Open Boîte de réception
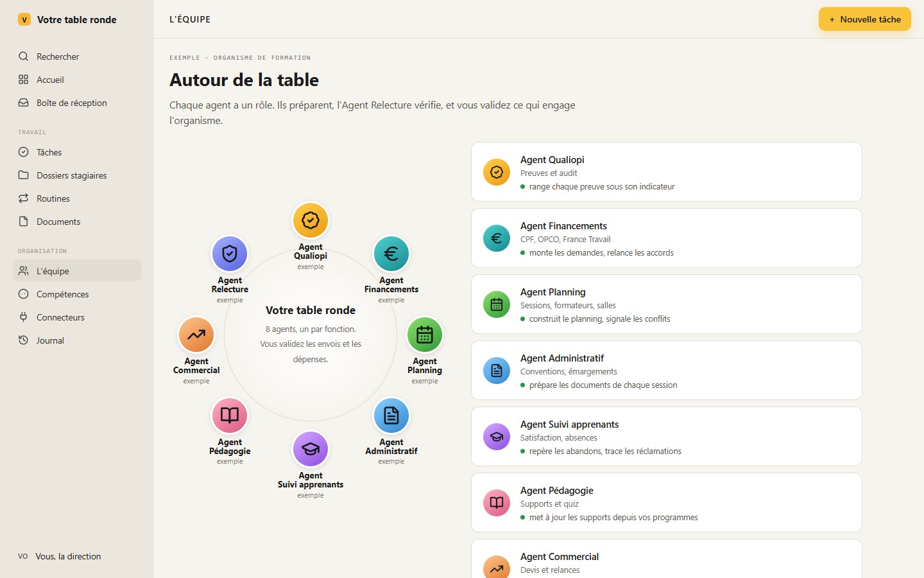This screenshot has width=924, height=578. pyautogui.click(x=77, y=103)
